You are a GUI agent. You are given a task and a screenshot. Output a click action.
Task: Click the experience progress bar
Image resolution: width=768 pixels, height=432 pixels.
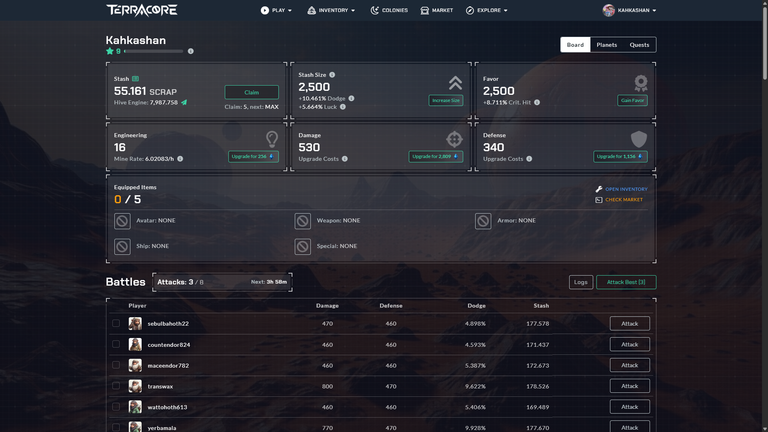tap(153, 51)
